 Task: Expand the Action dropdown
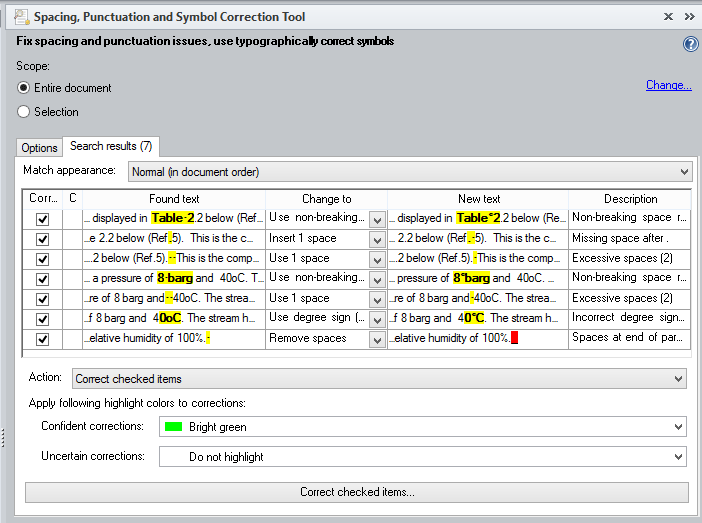click(379, 379)
